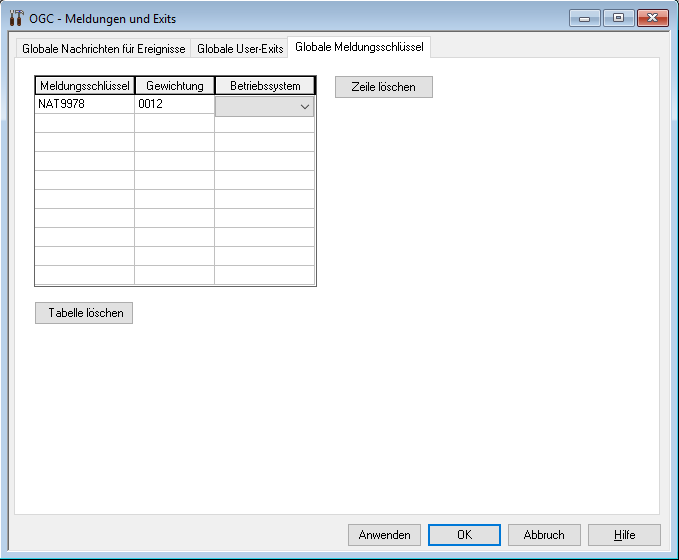Viewport: 679px width, 560px height.
Task: Click the OGC application icon in title bar
Action: click(x=15, y=18)
